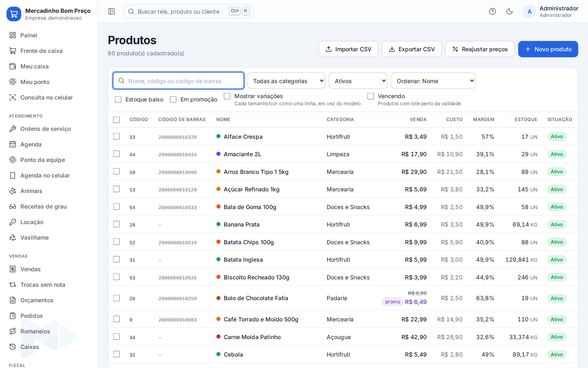Collapse the sidebar with the panel toggle icon

pyautogui.click(x=111, y=11)
